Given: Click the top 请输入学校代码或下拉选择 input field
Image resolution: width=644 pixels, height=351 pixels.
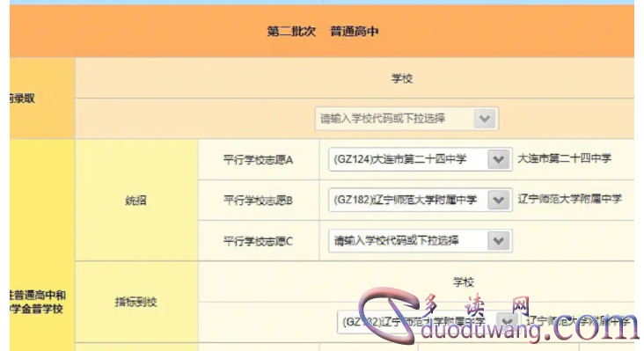Looking at the screenshot, I should [x=406, y=119].
